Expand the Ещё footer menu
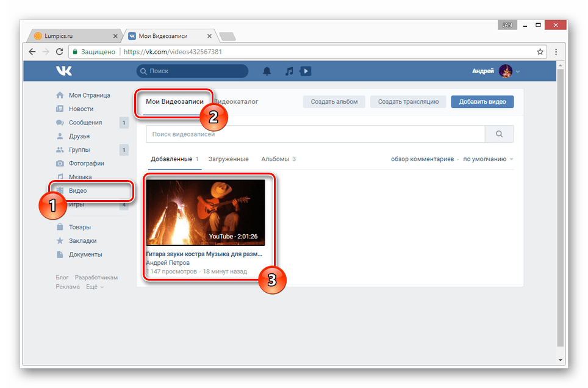Image resolution: width=588 pixels, height=388 pixels. (95, 287)
